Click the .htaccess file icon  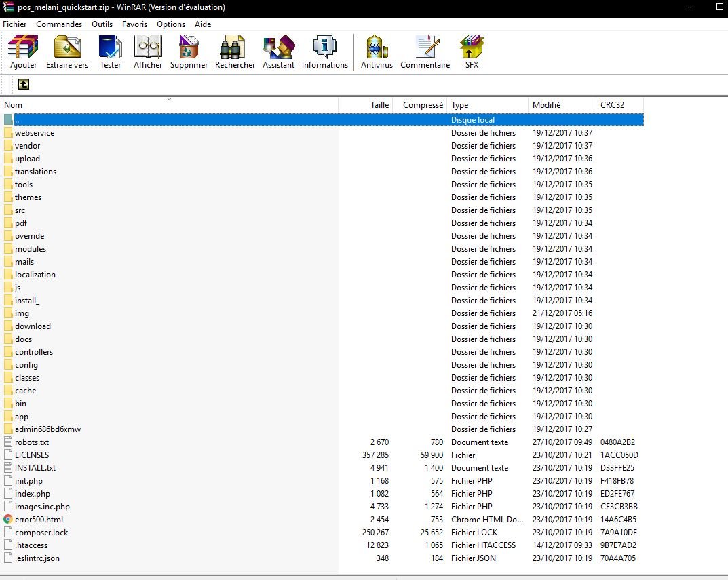(8, 545)
